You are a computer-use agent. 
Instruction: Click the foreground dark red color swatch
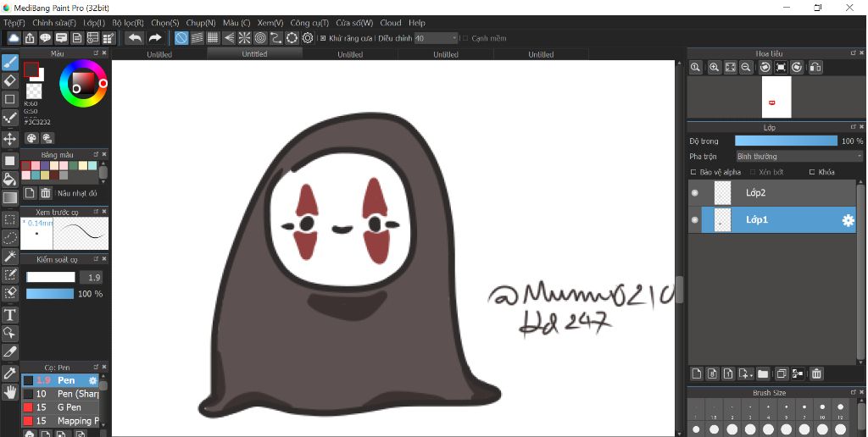pos(31,69)
